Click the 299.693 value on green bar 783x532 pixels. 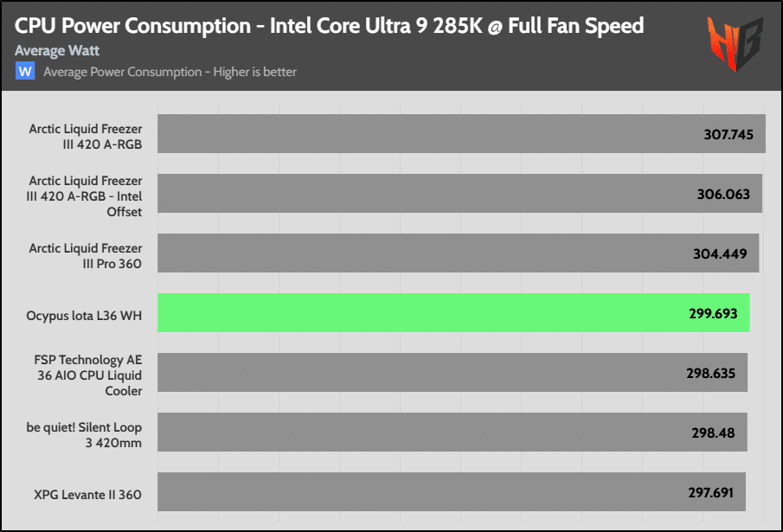(x=713, y=314)
